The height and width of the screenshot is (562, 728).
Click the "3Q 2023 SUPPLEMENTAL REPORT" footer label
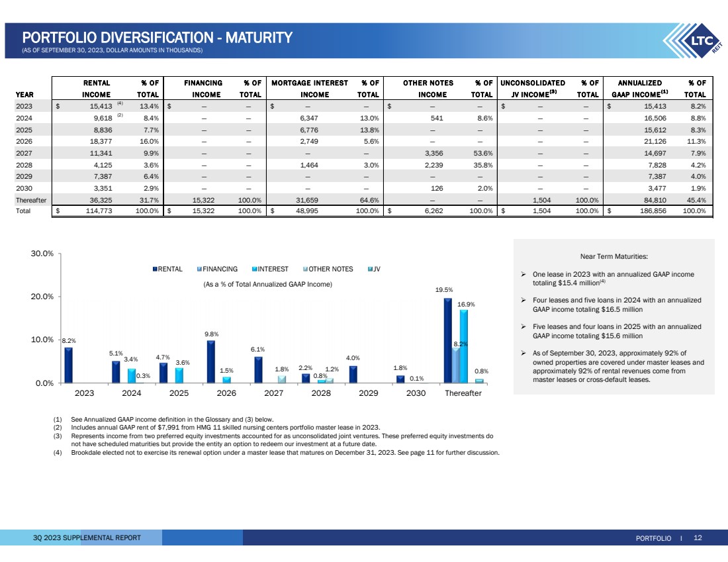(x=87, y=538)
